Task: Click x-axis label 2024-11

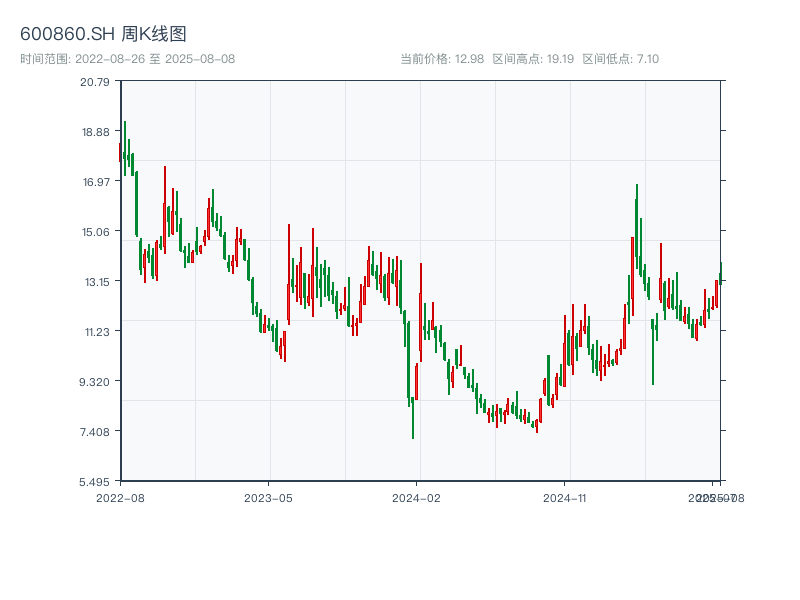Action: coord(564,498)
